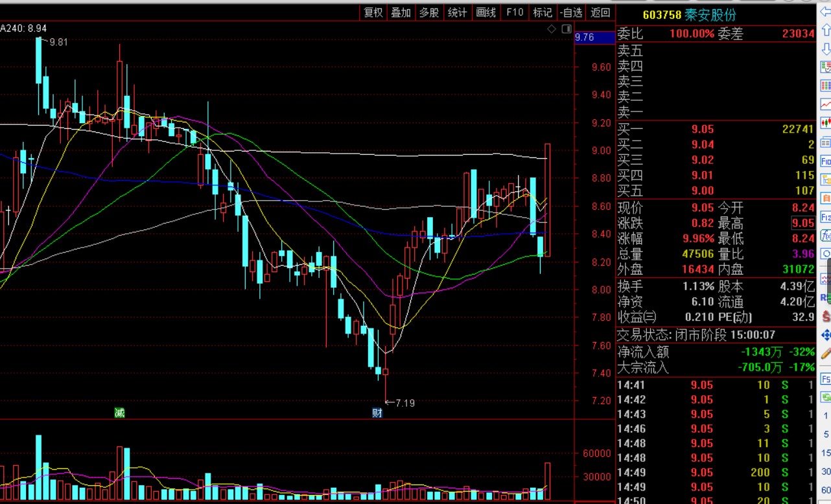Select the 1 minute period button
Viewport: 831px width, 504px height.
(826, 416)
